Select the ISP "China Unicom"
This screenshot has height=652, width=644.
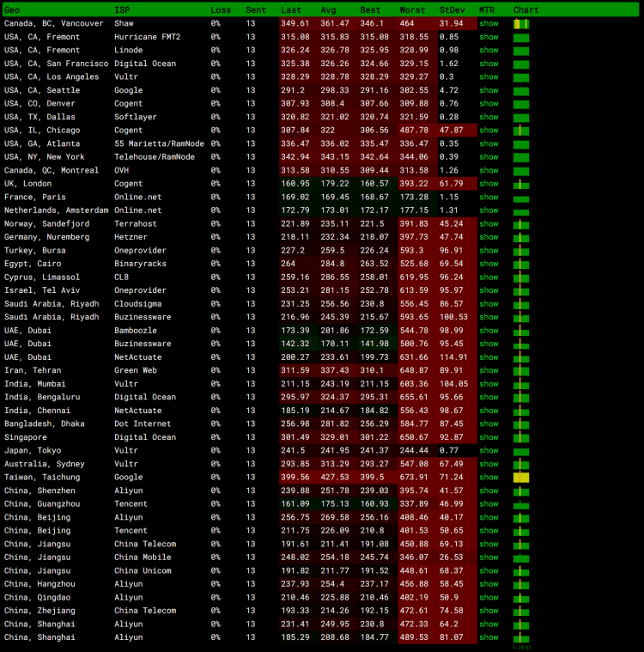click(x=143, y=570)
